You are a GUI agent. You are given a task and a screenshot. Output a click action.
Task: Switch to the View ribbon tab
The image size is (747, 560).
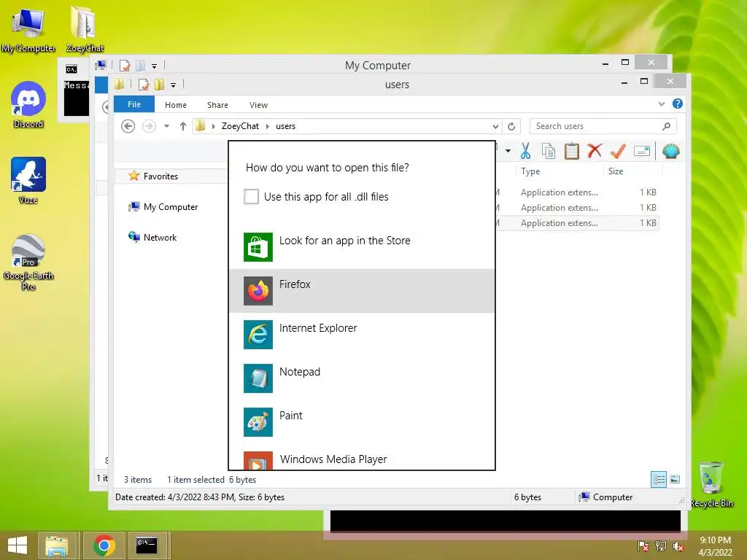(x=258, y=105)
